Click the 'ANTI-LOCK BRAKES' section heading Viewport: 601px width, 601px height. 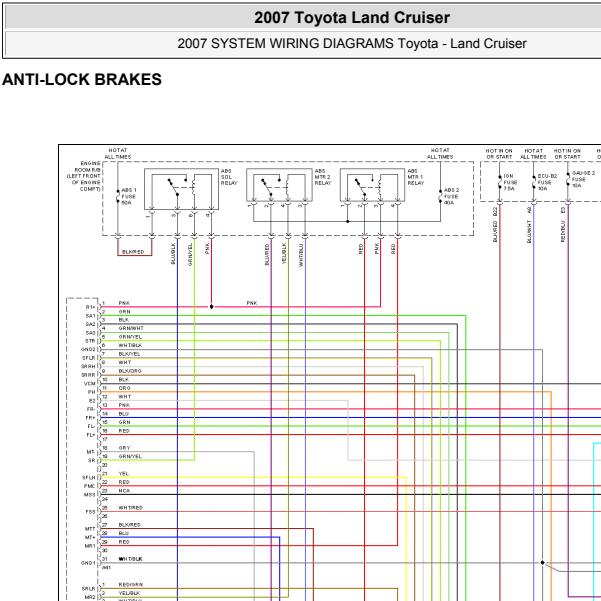[82, 80]
